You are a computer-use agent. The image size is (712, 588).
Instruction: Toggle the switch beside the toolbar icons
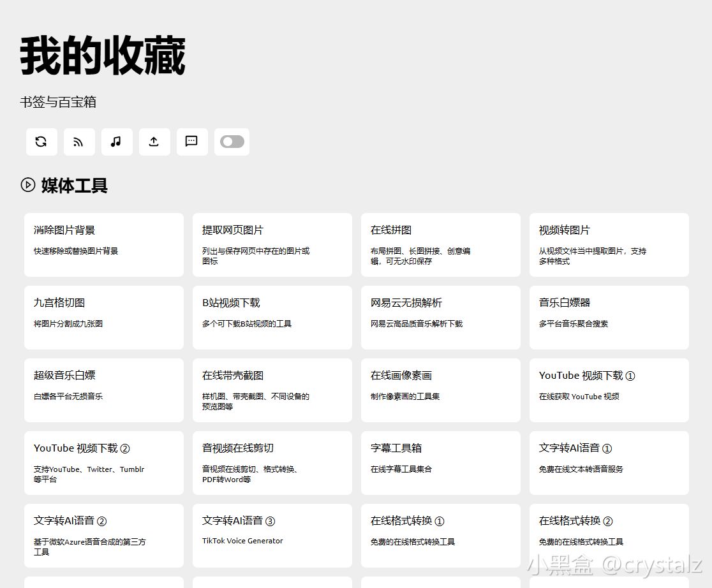click(x=232, y=142)
